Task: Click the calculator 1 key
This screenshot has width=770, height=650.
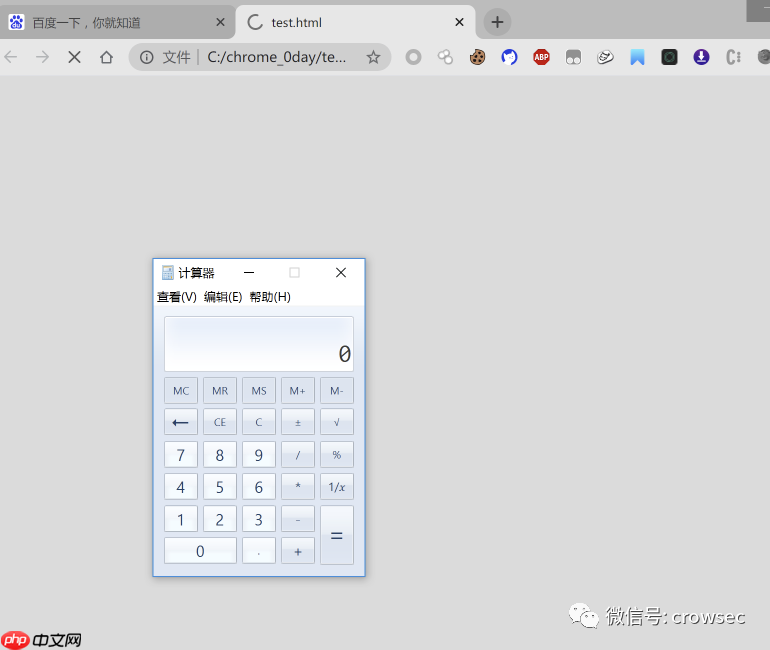Action: tap(181, 519)
